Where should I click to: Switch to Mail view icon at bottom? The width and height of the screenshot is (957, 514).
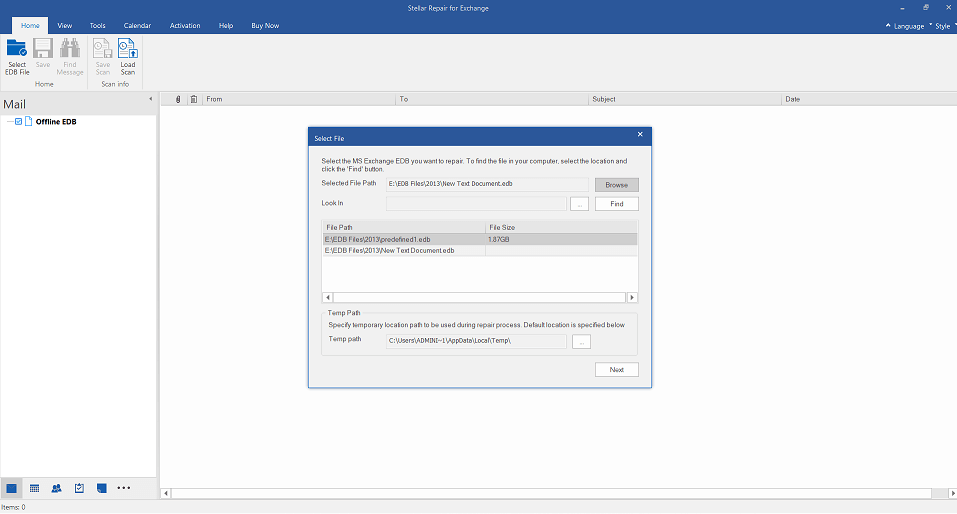(12, 488)
